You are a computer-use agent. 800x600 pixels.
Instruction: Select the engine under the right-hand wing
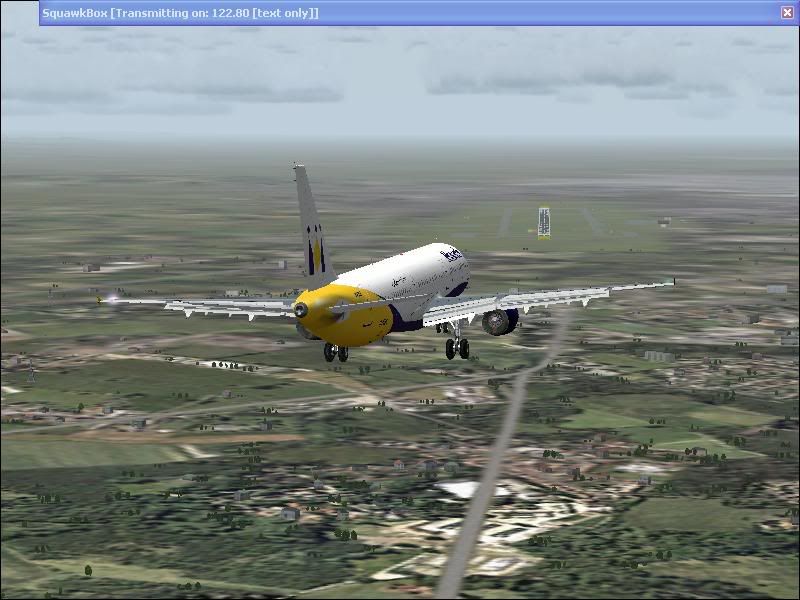pos(499,321)
